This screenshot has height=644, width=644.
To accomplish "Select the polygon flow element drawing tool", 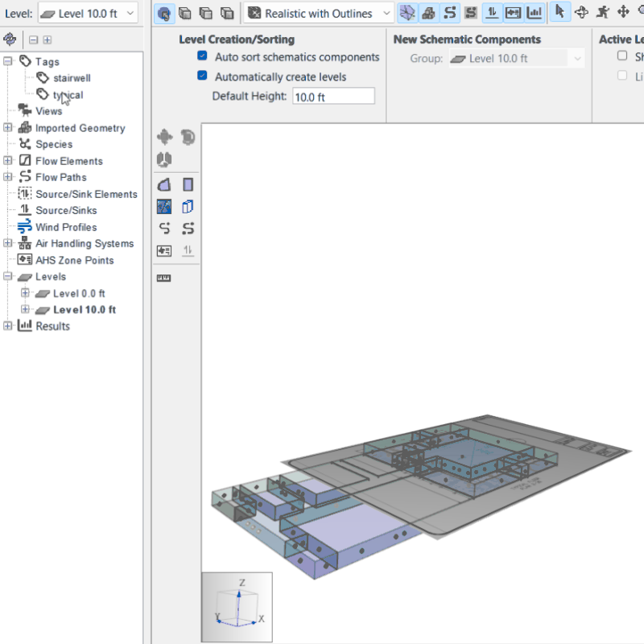I will click(164, 184).
